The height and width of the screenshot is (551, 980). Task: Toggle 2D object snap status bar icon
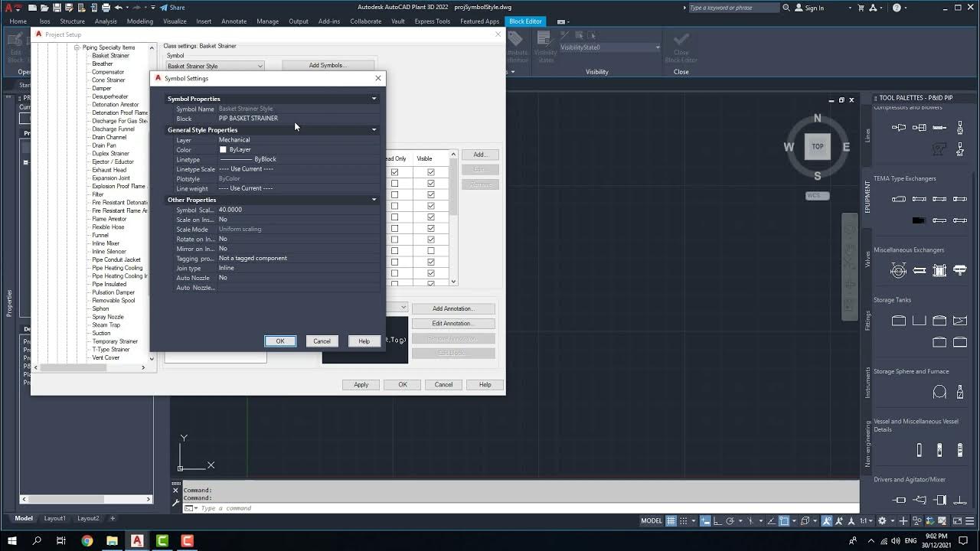point(784,521)
